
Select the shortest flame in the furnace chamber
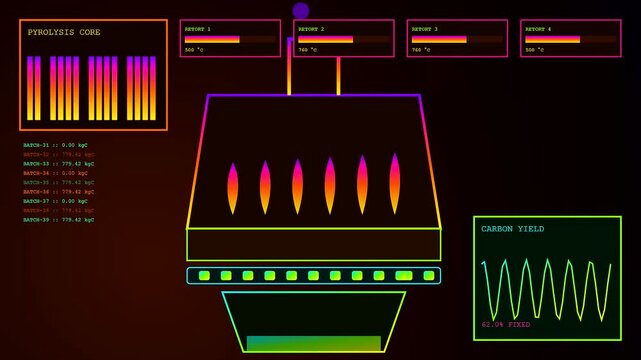233,188
